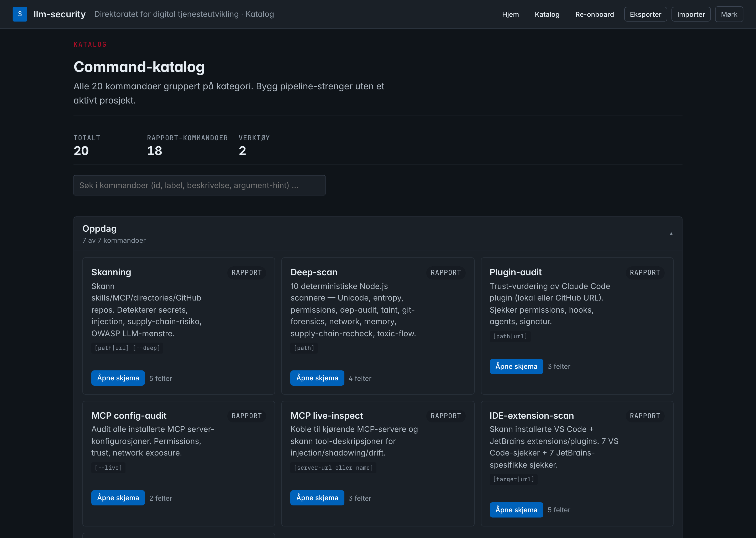Click the [server-url eller name] hint
756x538 pixels.
coord(333,468)
